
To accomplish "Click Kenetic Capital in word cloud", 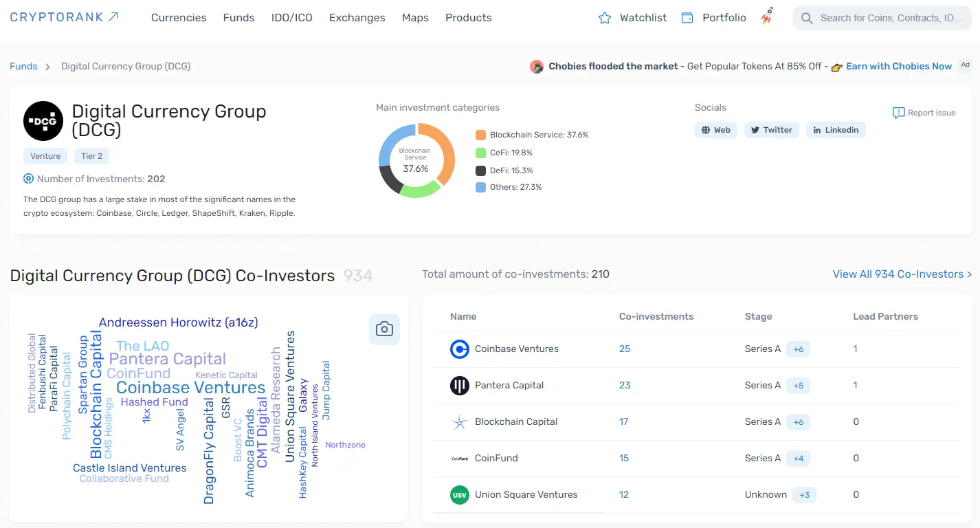I will (x=226, y=375).
